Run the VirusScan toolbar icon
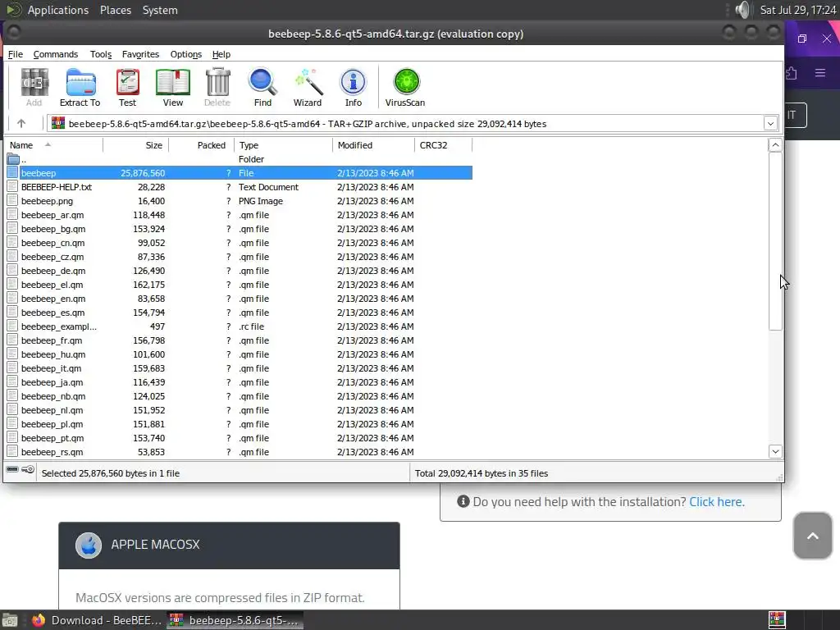The image size is (840, 630). point(405,87)
